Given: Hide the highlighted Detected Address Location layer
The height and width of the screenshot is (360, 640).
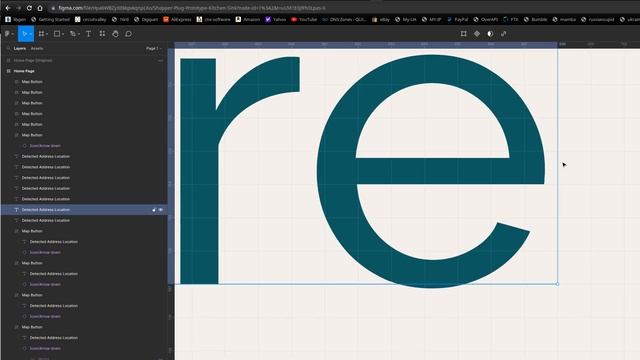Looking at the screenshot, I should pos(160,210).
